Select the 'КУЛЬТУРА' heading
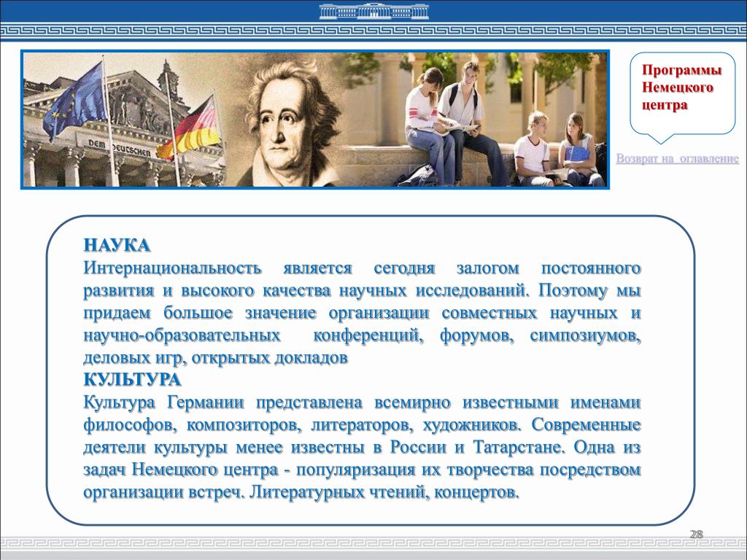 tap(132, 379)
